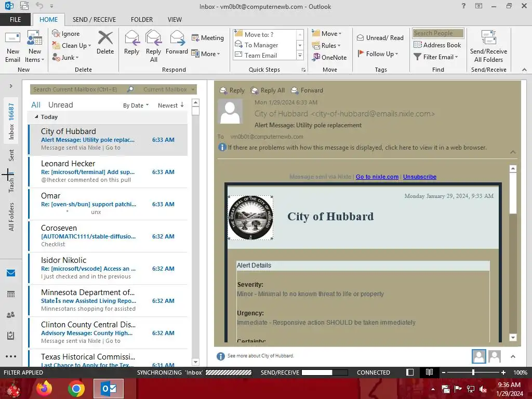Click Ignore conversation icon
This screenshot has height=399, width=532.
(x=66, y=34)
